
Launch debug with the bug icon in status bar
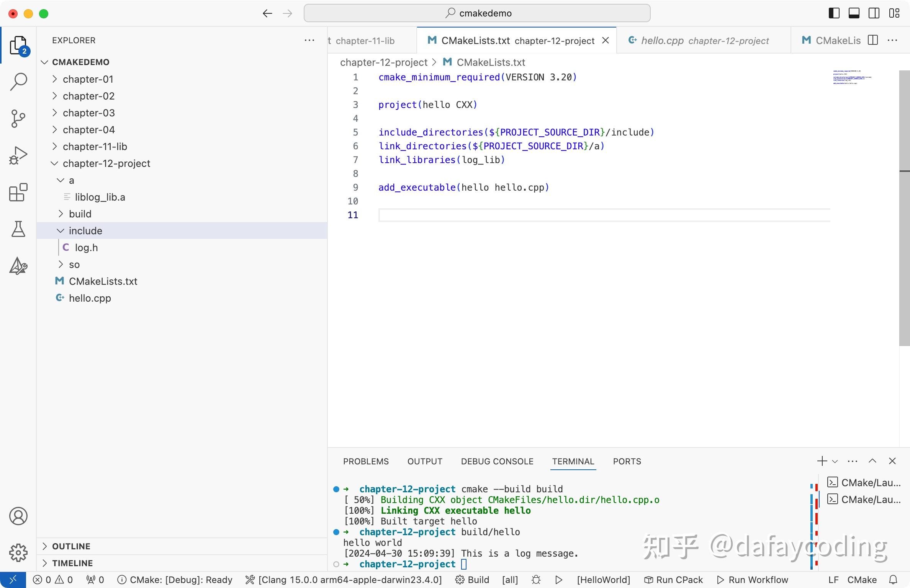tap(535, 580)
